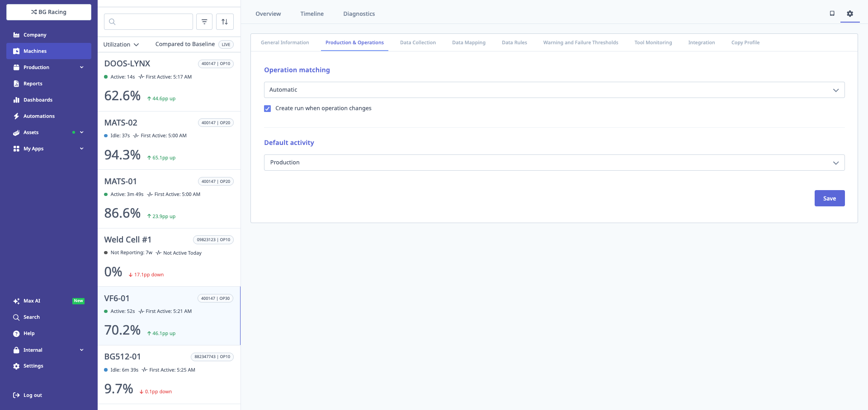This screenshot has height=410, width=868.
Task: Open the Timeline tab
Action: [312, 14]
